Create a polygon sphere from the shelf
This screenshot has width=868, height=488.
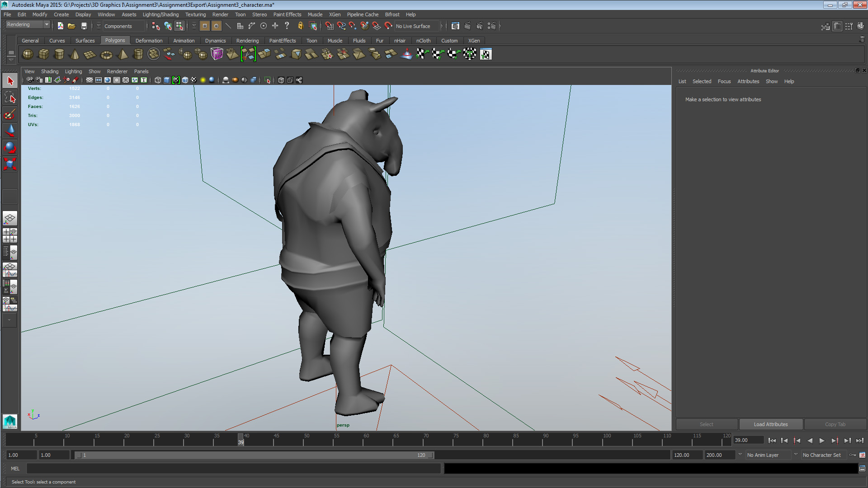(x=27, y=54)
